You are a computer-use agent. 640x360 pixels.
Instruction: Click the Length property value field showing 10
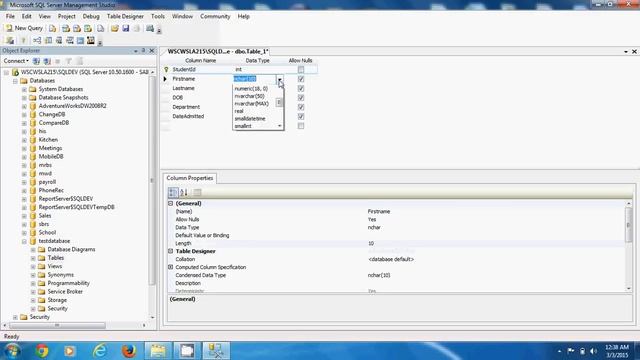(496, 243)
